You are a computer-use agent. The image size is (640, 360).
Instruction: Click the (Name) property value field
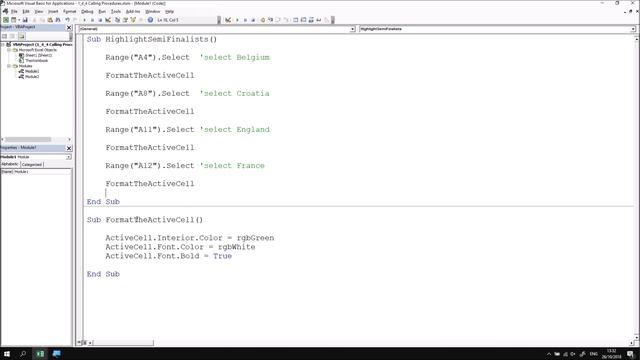tap(42, 172)
